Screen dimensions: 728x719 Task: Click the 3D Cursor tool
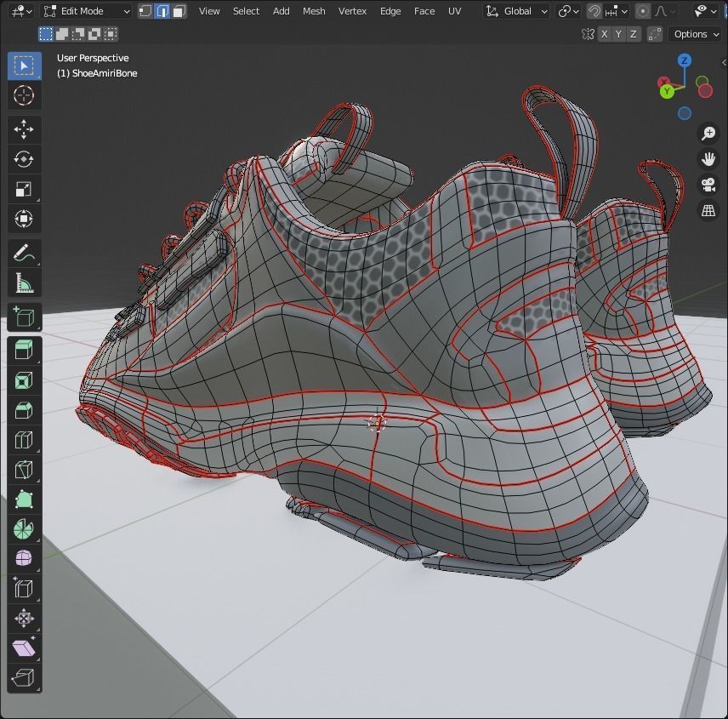click(x=24, y=95)
